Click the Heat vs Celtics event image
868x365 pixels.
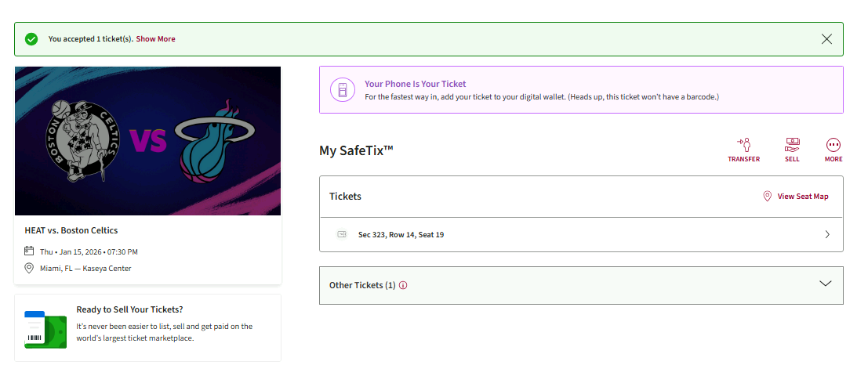tap(147, 141)
